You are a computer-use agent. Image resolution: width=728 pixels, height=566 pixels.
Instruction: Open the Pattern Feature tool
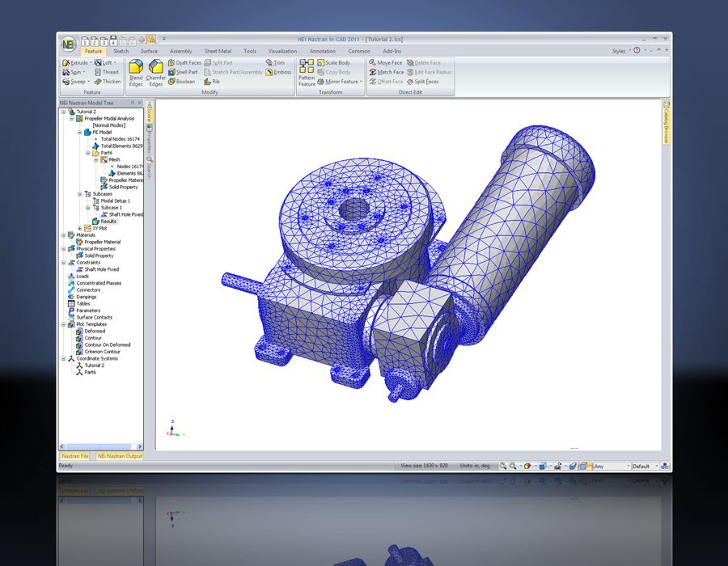click(307, 74)
